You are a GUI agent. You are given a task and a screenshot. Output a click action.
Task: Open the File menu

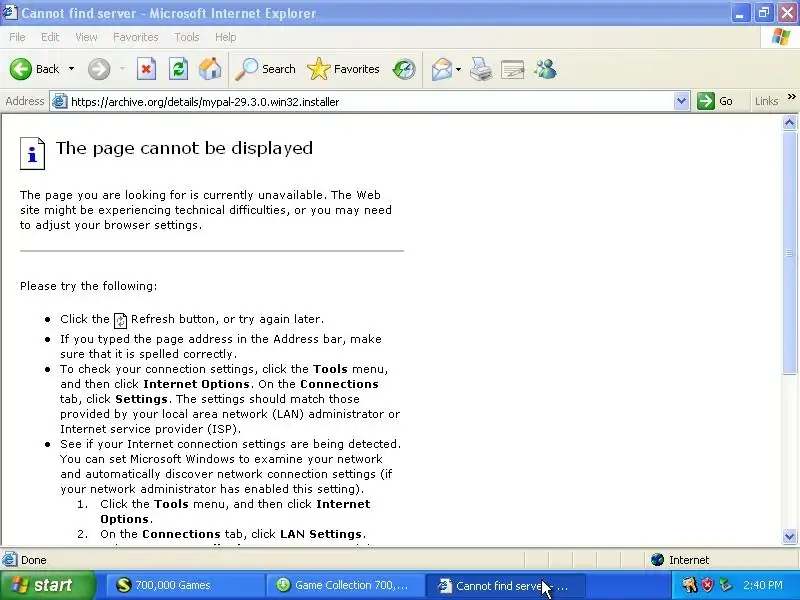click(17, 37)
